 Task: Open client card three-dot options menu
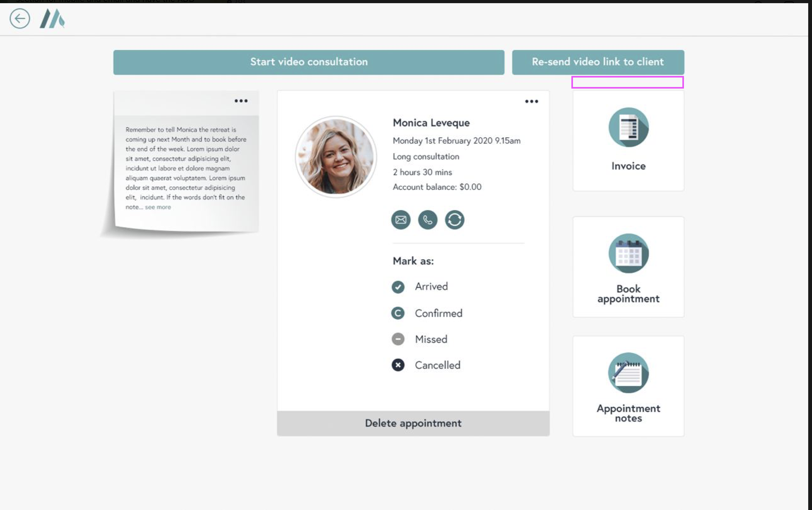tap(531, 102)
